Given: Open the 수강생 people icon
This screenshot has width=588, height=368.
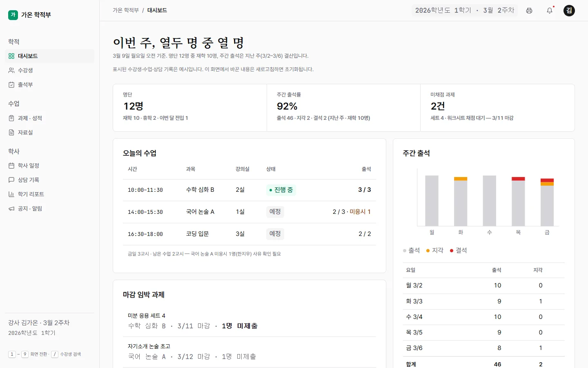Looking at the screenshot, I should [11, 70].
